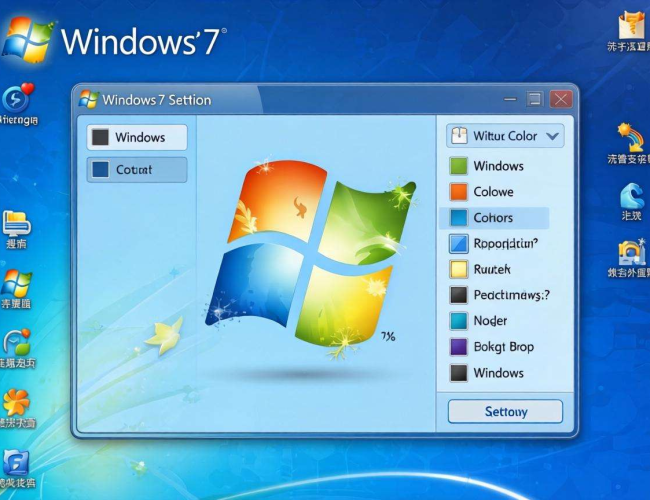This screenshot has width=650, height=500.
Task: Click the Windows flag icon in the title bar
Action: [x=88, y=100]
